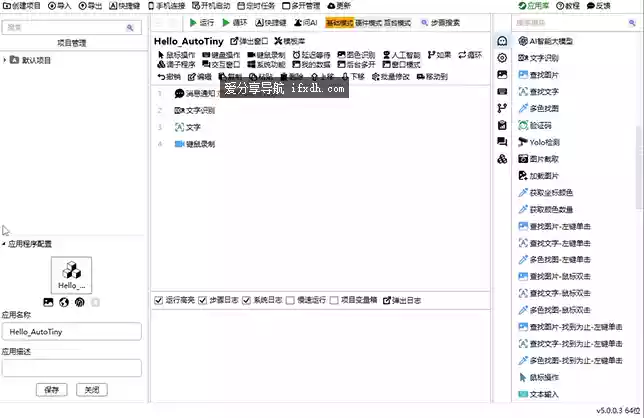Click the 应用名称 field Hello_AutoTiny

[x=72, y=332]
